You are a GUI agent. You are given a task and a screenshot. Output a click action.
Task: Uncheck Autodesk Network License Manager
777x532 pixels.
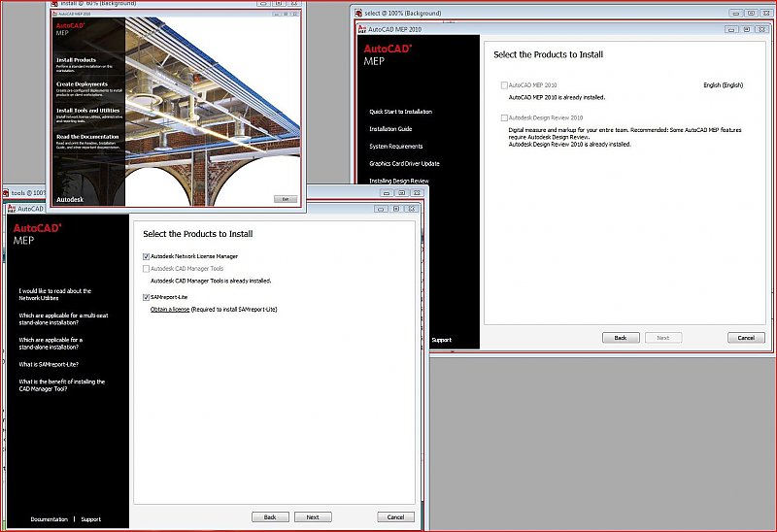[x=146, y=256]
